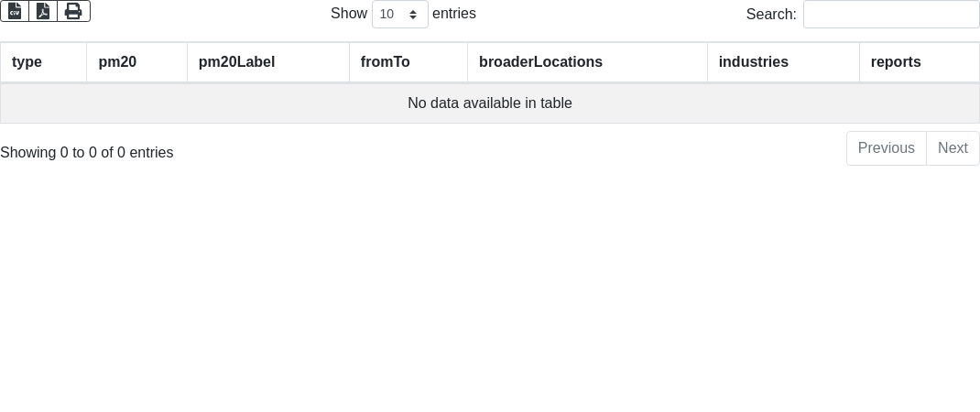Sort table by pm20Label column

(236, 62)
